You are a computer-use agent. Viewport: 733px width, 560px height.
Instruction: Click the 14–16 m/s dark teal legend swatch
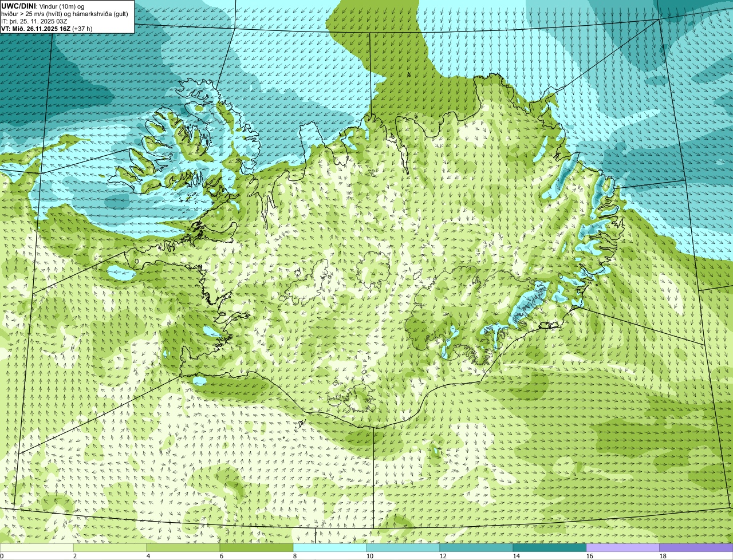pos(550,548)
